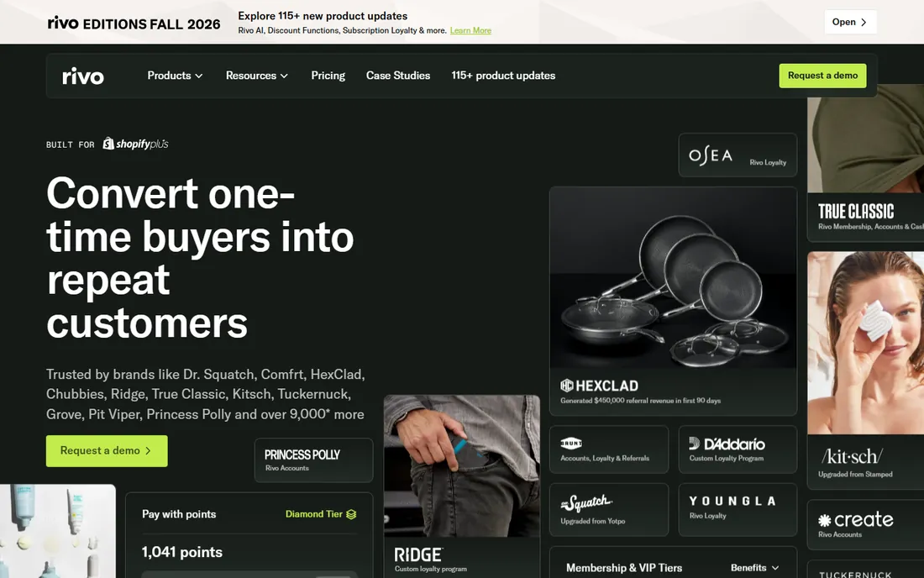
Task: Click the 1,041 points value
Action: pyautogui.click(x=182, y=552)
